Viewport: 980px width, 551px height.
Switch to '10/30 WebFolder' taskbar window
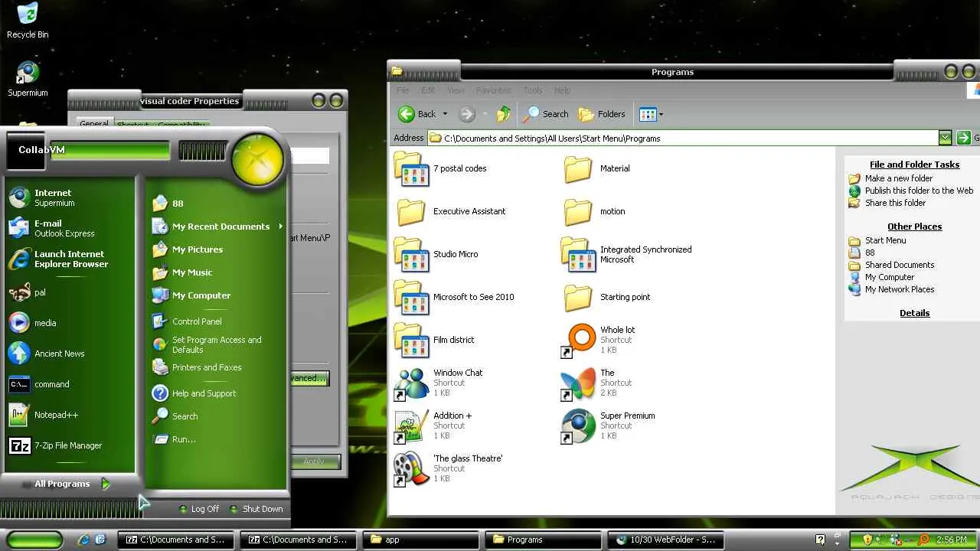(x=665, y=540)
